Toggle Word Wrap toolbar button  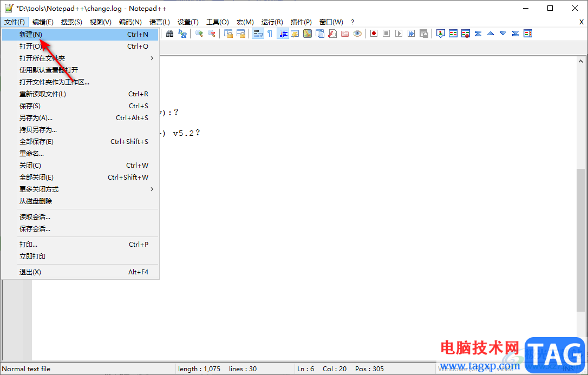[x=258, y=34]
